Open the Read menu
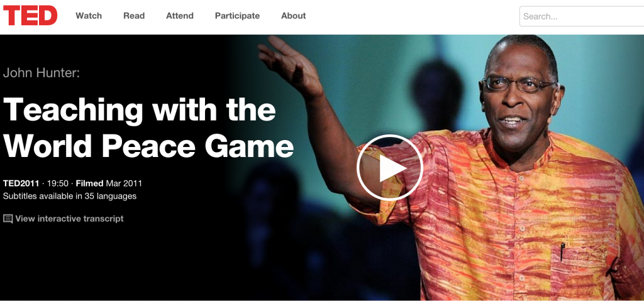The width and height of the screenshot is (644, 304). tap(134, 16)
